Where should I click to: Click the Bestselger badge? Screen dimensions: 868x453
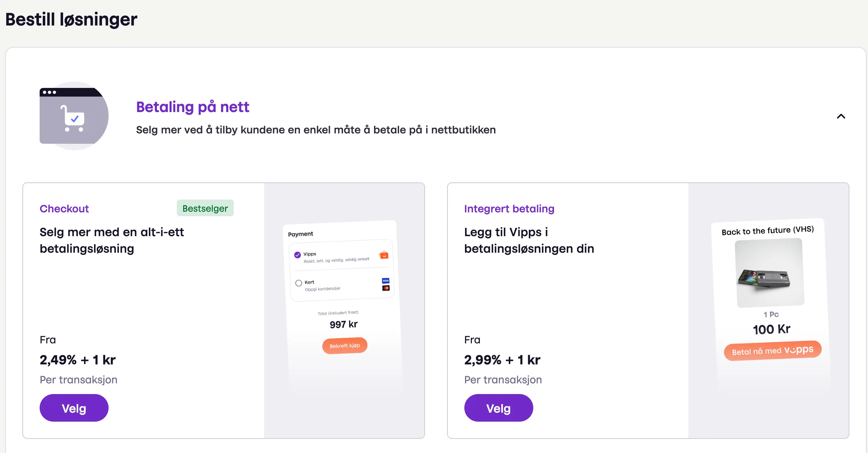coord(205,208)
